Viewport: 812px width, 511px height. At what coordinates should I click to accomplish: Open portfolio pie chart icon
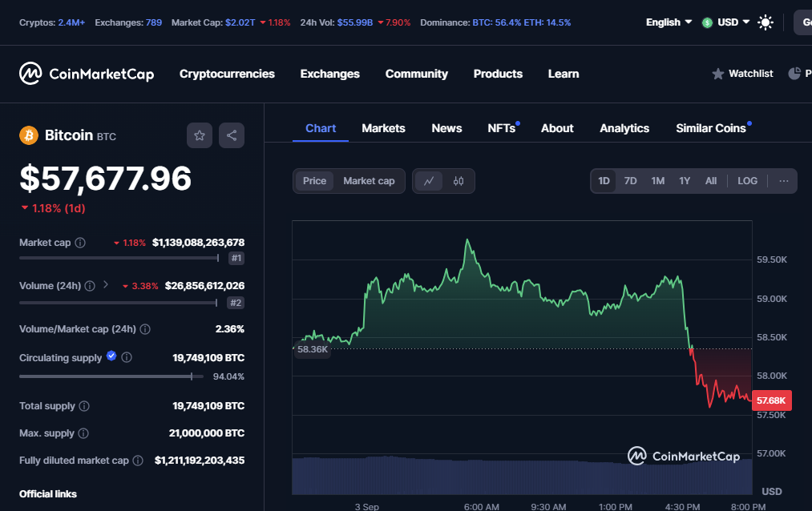794,74
